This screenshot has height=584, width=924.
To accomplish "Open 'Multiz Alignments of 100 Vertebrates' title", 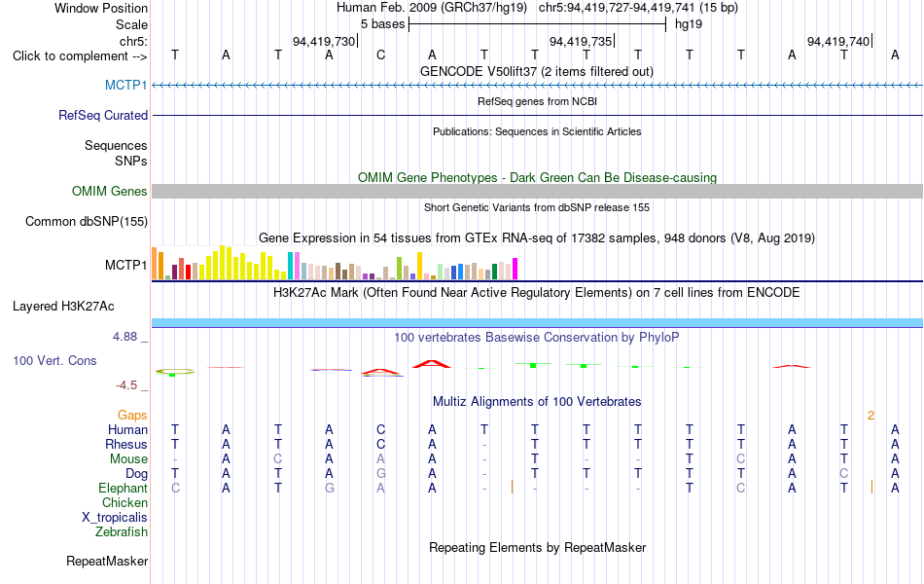I will [x=537, y=402].
